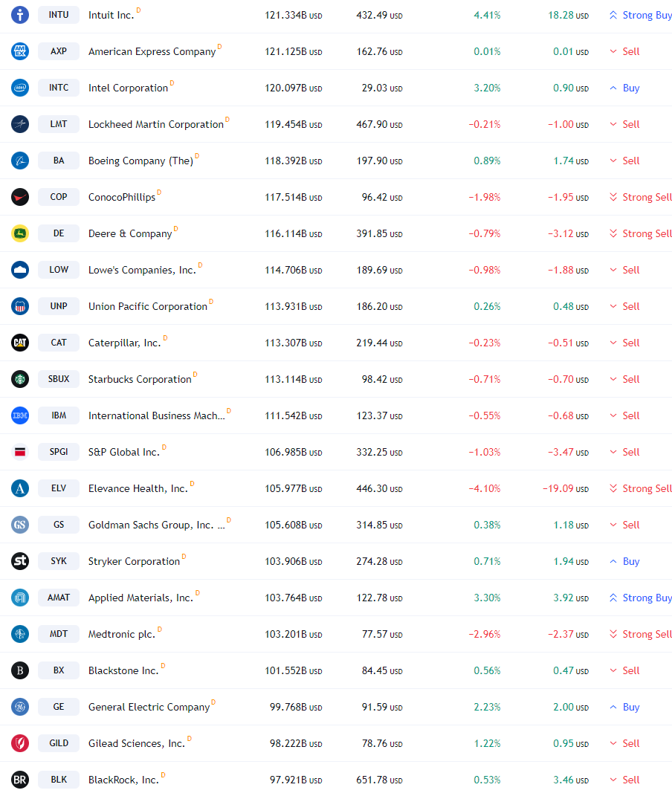Click the Intel logo icon
Viewport: 672px width, 796px height.
20,88
